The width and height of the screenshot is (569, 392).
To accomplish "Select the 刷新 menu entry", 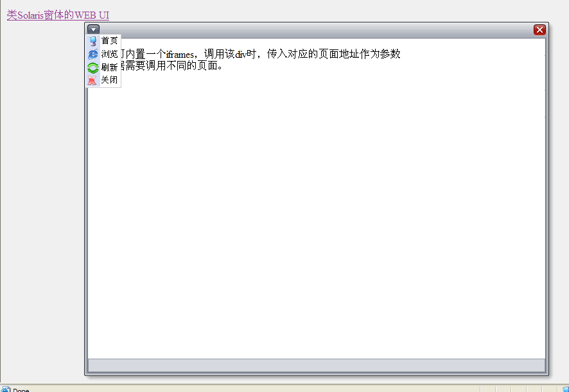I will pos(103,67).
